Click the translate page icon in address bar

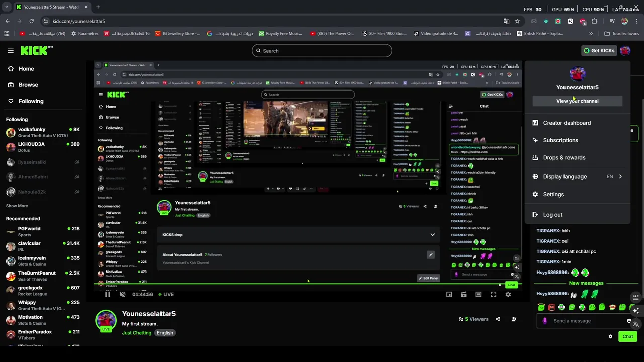pos(506,21)
